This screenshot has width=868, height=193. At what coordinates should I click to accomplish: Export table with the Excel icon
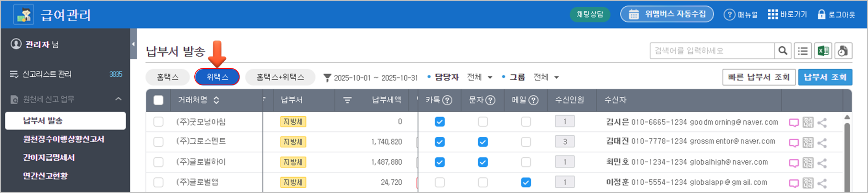pyautogui.click(x=823, y=51)
